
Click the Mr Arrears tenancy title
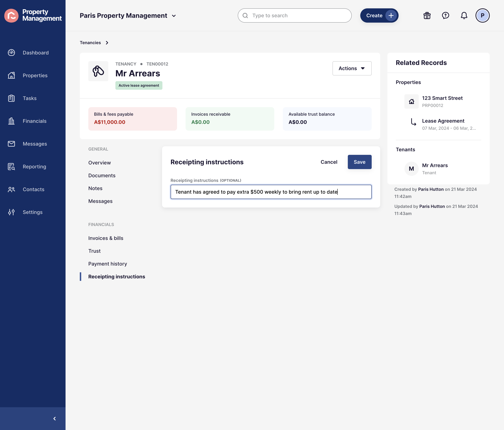138,73
